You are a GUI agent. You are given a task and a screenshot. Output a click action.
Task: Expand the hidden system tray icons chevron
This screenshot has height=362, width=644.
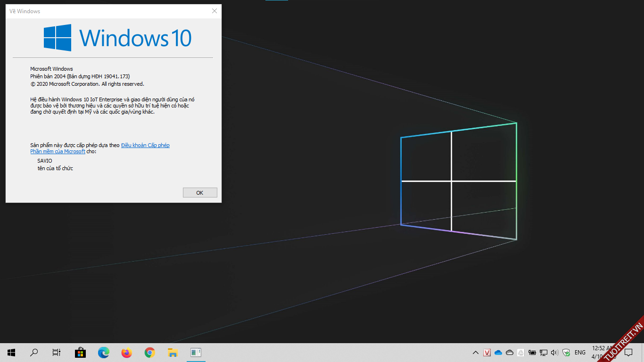[x=476, y=353]
